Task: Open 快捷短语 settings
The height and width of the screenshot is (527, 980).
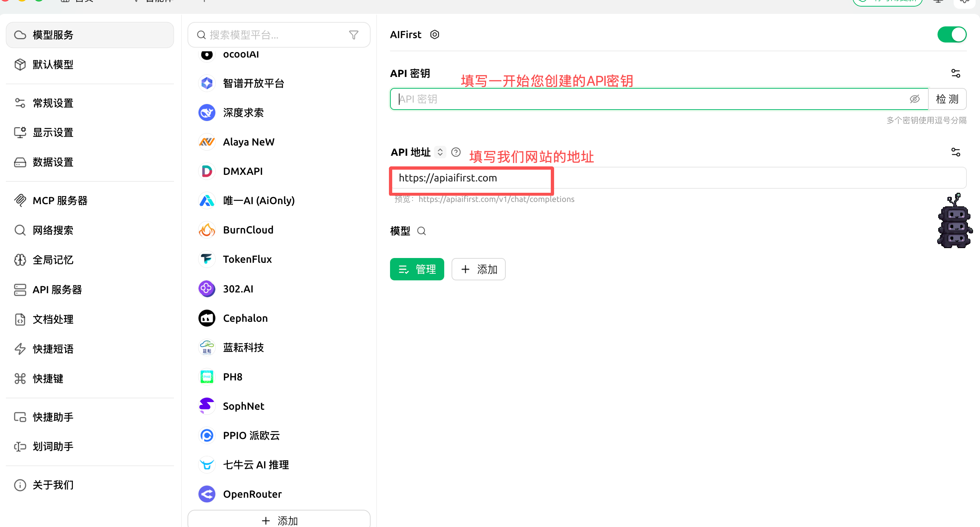Action: 90,349
